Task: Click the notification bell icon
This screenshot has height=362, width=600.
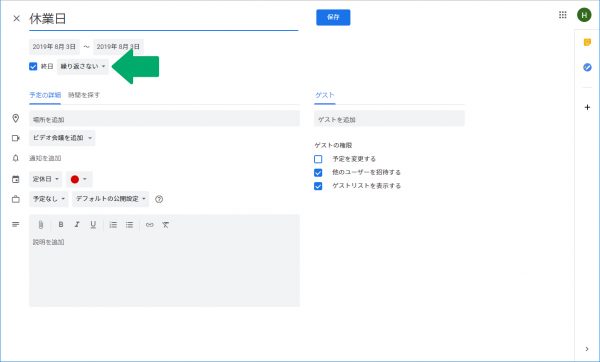Action: [15, 158]
